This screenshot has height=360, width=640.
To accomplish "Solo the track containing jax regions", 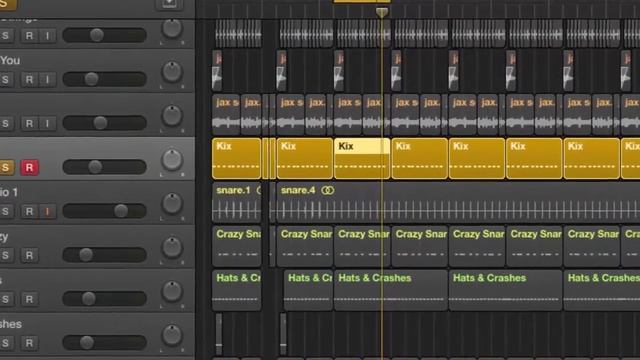I will pos(5,124).
